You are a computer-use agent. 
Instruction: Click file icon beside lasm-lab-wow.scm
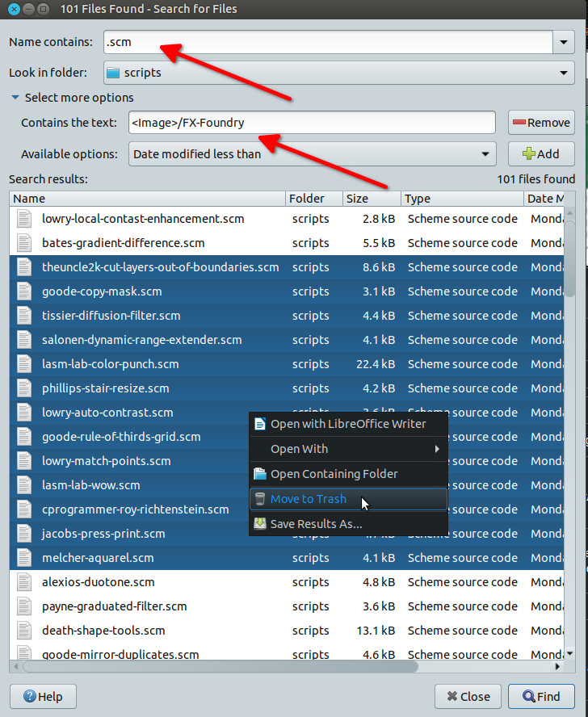(24, 485)
